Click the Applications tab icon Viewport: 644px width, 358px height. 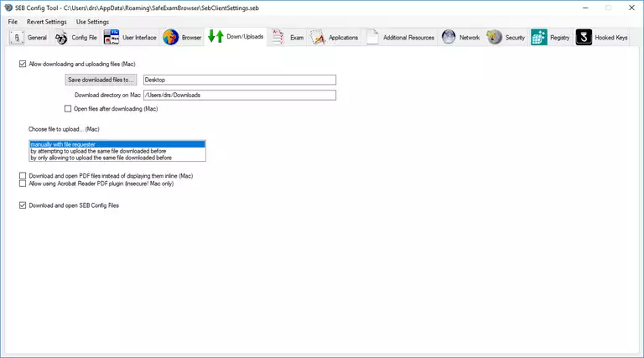[x=317, y=38]
